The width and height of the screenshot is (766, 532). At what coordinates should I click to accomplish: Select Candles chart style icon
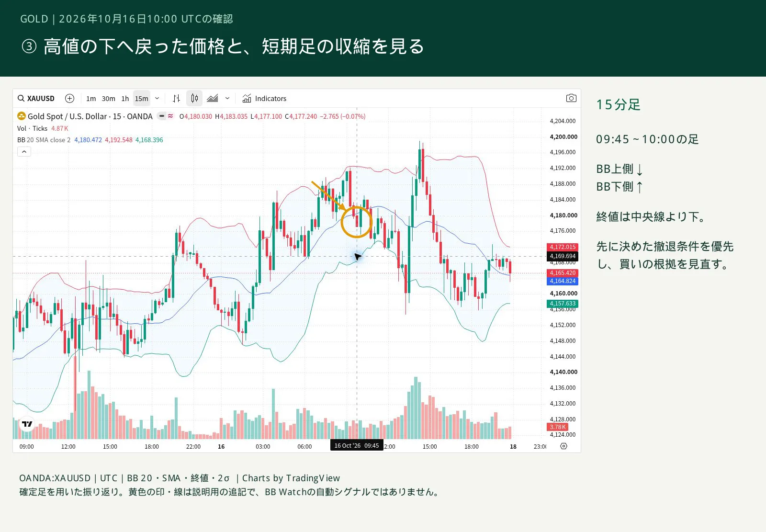(x=194, y=99)
